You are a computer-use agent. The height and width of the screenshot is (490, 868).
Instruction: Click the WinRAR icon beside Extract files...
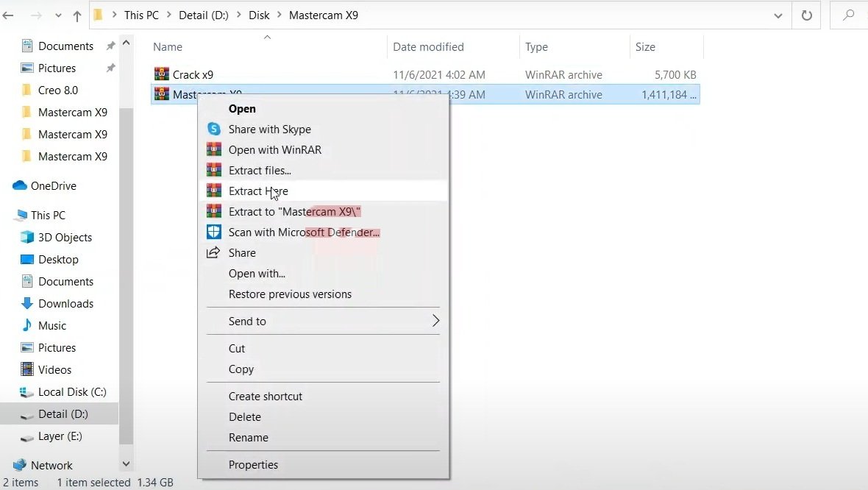[x=213, y=170]
